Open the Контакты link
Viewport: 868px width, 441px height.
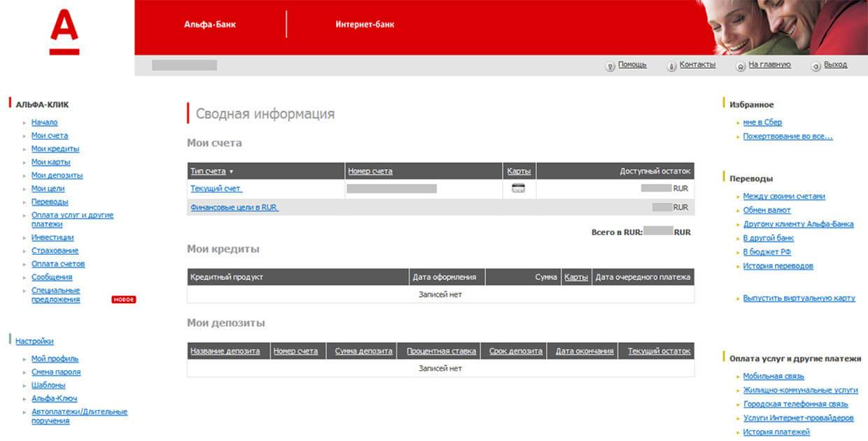click(697, 64)
